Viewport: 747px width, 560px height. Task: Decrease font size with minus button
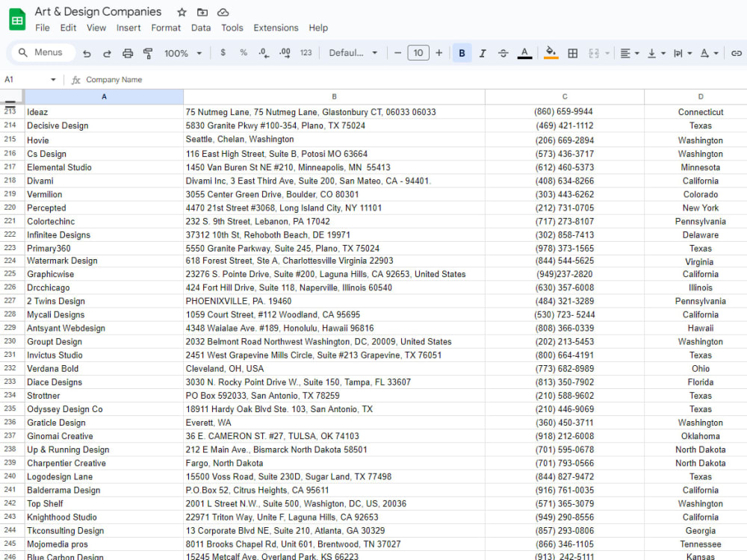398,53
